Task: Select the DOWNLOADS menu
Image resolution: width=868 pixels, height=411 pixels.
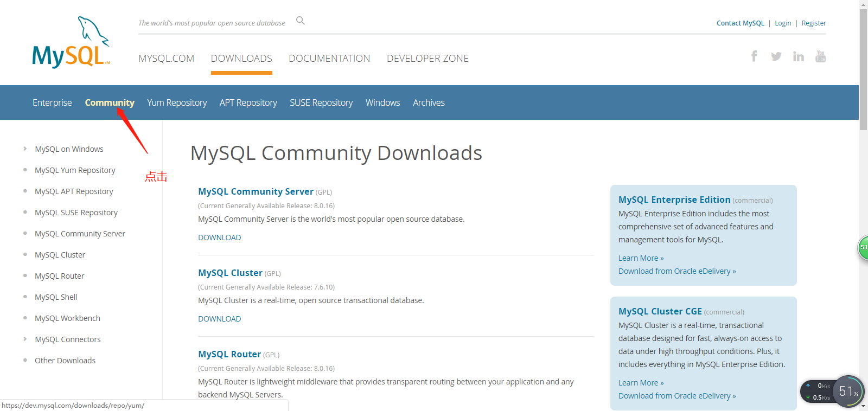Action: [x=241, y=58]
